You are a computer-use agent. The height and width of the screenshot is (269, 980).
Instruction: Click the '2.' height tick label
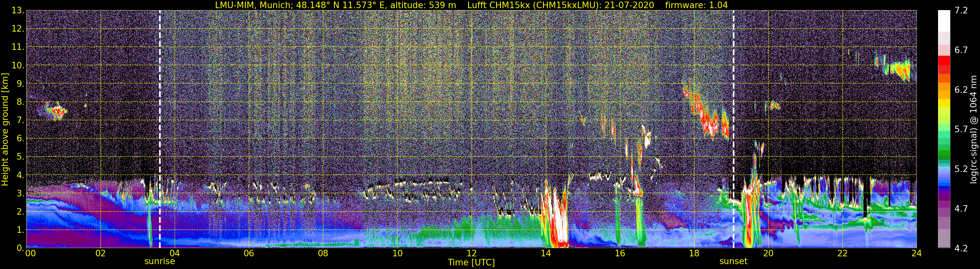(20, 211)
